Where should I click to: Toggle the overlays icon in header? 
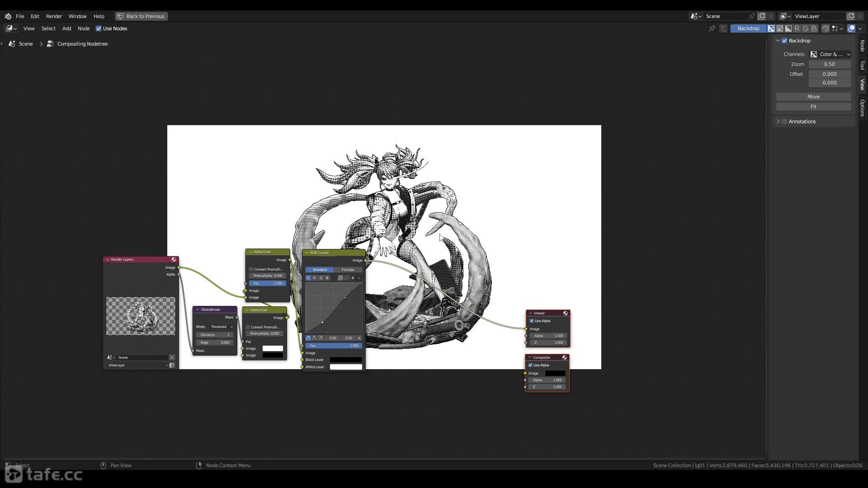tap(851, 28)
